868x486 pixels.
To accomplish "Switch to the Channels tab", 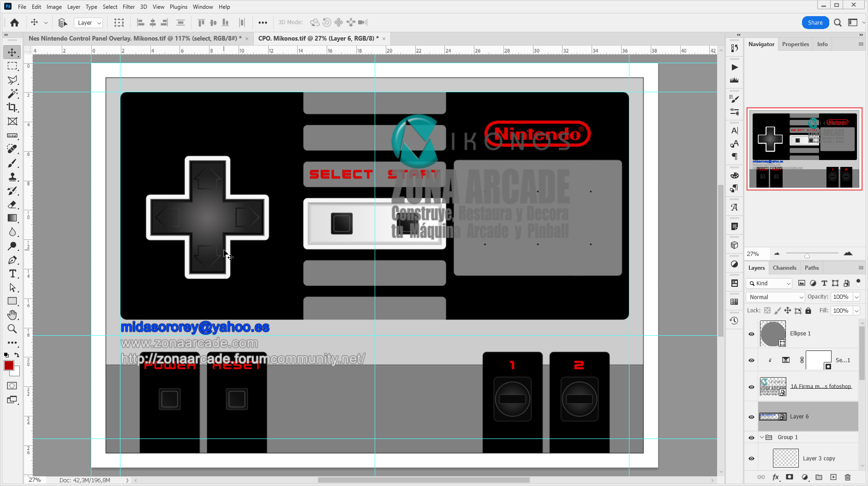I will pyautogui.click(x=785, y=267).
